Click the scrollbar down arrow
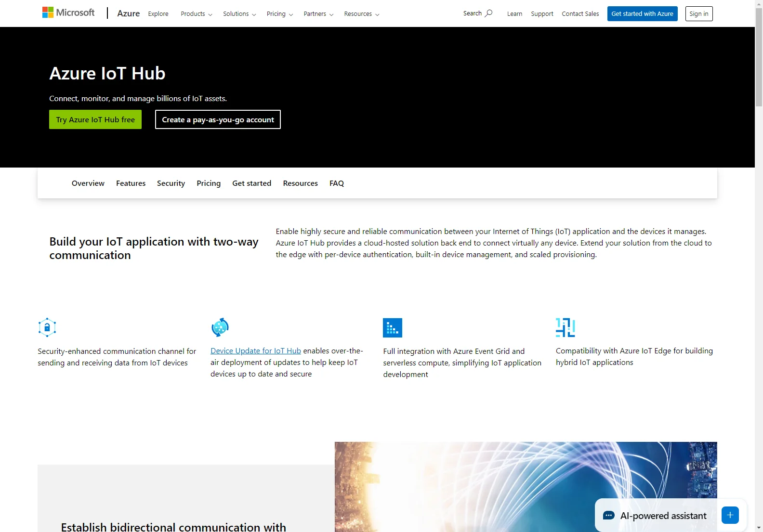763x532 pixels. pyautogui.click(x=759, y=528)
